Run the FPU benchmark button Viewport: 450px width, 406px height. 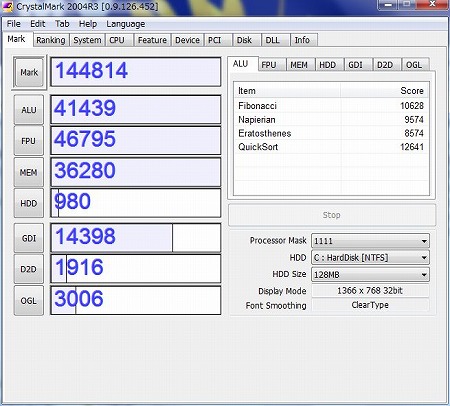(29, 141)
